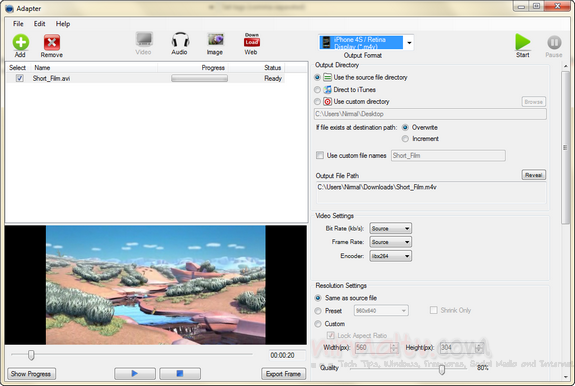Click the Output File Path text box
The image size is (575, 386).
432,192
